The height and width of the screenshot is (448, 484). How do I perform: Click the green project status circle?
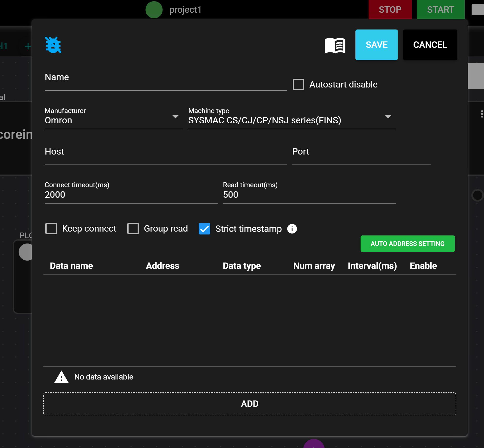click(x=154, y=10)
